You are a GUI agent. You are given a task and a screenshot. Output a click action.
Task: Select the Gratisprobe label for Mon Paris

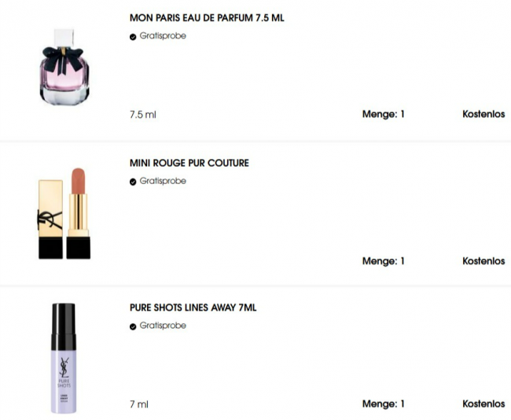163,36
